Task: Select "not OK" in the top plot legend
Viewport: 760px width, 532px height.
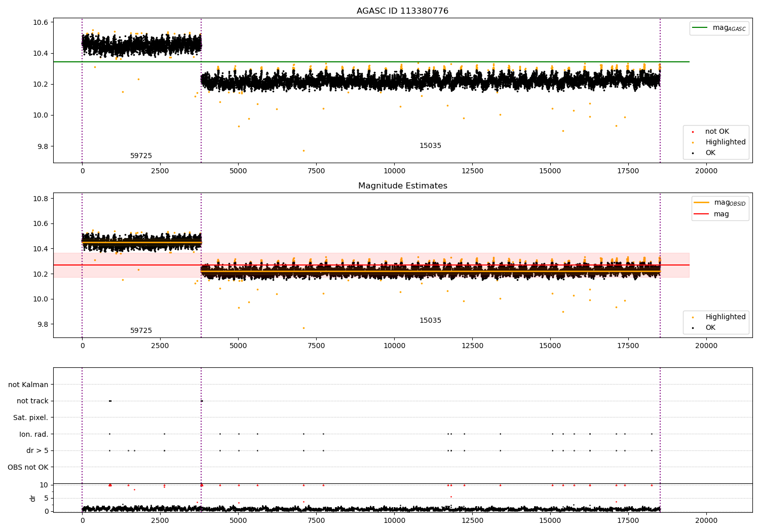Action: pyautogui.click(x=717, y=132)
